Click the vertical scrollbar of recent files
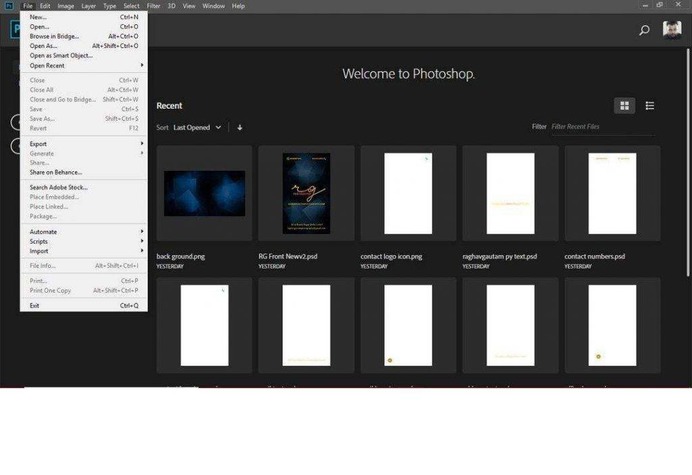 point(688,163)
